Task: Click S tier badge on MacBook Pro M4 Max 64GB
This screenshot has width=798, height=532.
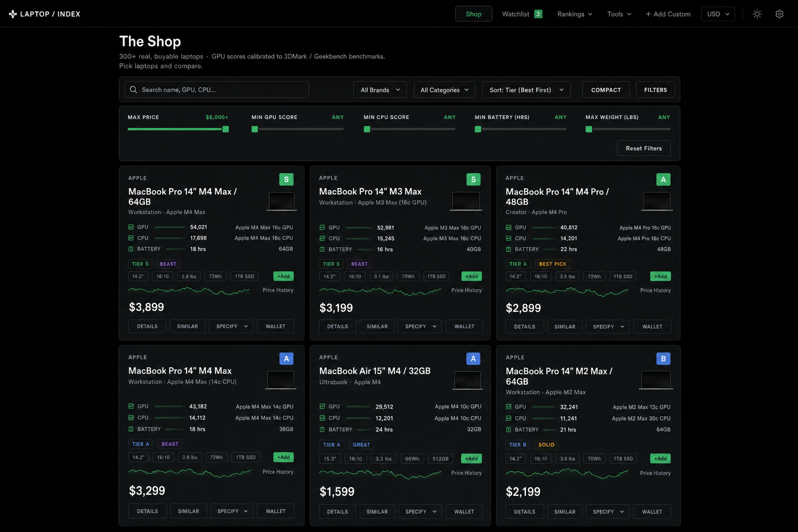Action: [x=286, y=179]
